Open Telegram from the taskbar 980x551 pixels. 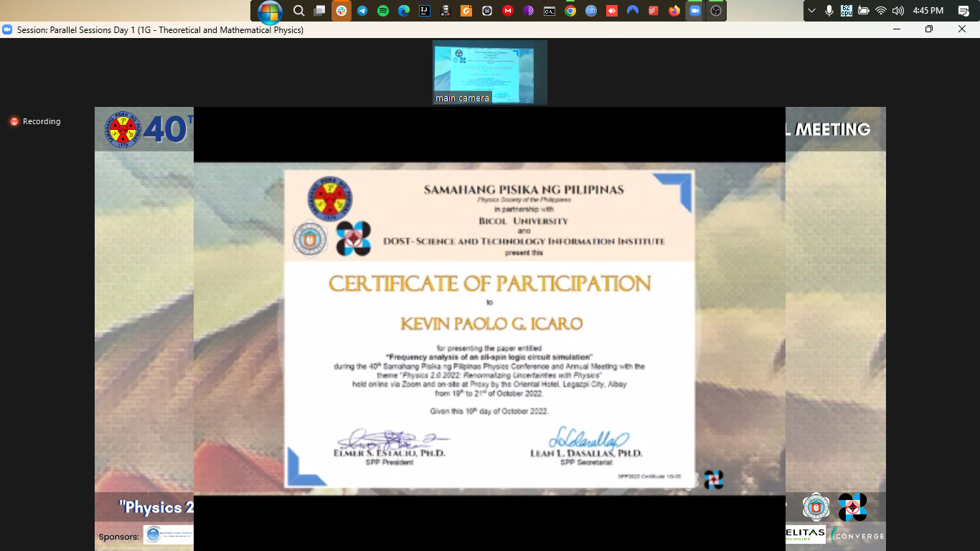pyautogui.click(x=362, y=11)
